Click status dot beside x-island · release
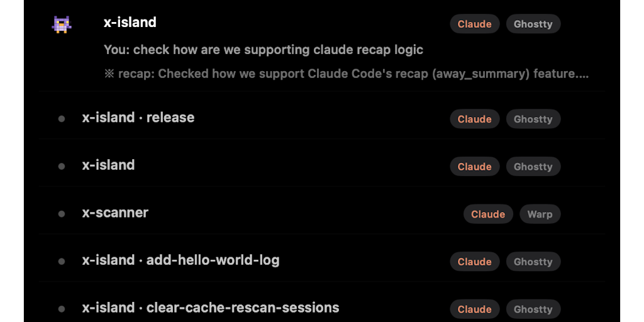This screenshot has width=644, height=322. pos(62,119)
